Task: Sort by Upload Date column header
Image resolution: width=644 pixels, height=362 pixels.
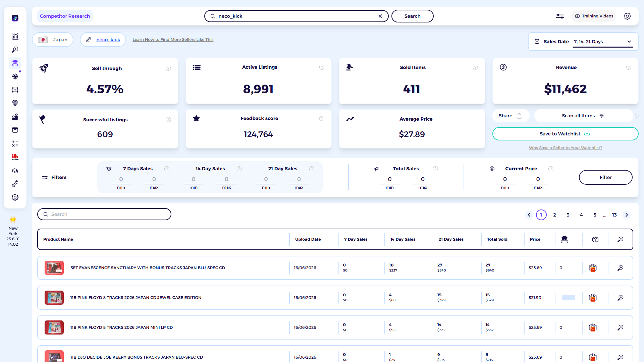Action: pyautogui.click(x=308, y=239)
